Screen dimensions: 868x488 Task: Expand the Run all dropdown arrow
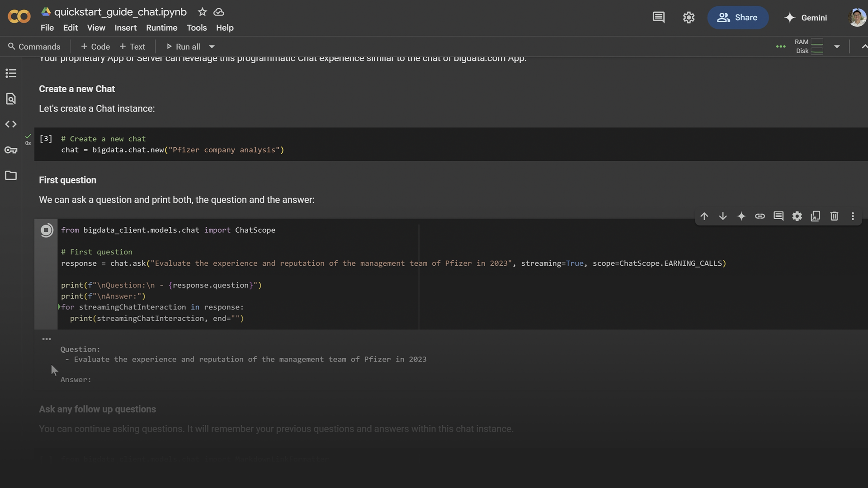[x=212, y=47]
